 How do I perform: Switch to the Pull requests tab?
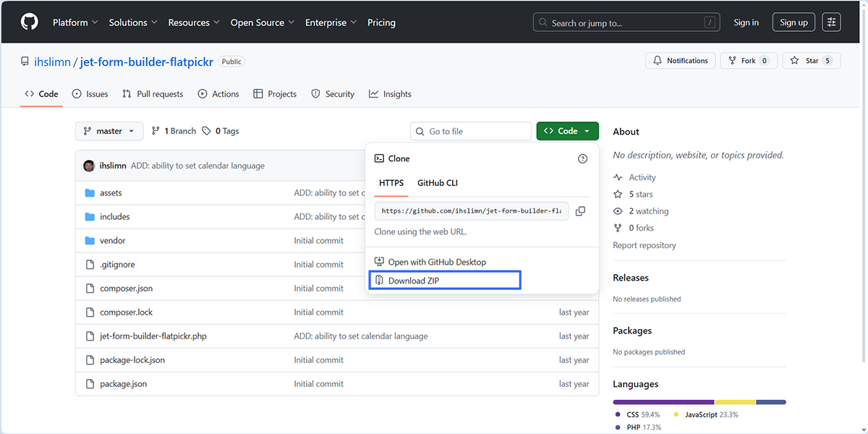(x=153, y=94)
